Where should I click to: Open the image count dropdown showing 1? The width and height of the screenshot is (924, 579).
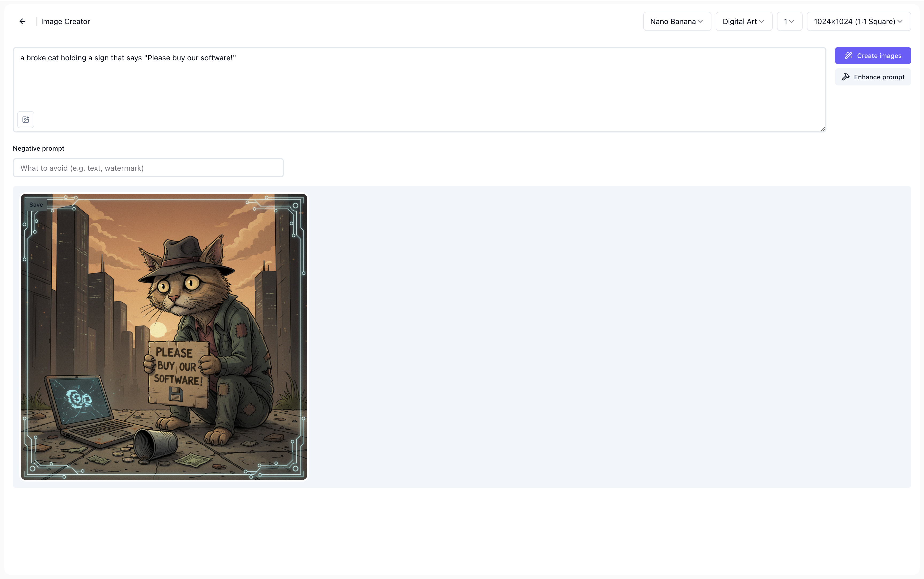pos(789,21)
